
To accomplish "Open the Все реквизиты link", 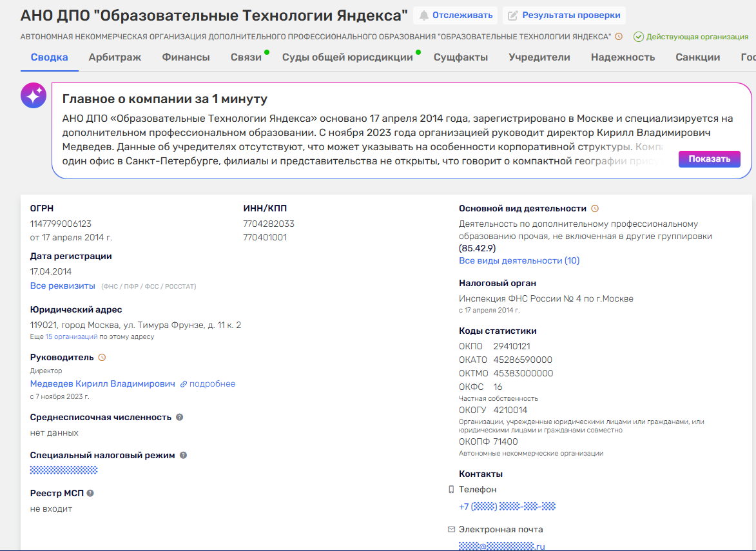I will (63, 286).
